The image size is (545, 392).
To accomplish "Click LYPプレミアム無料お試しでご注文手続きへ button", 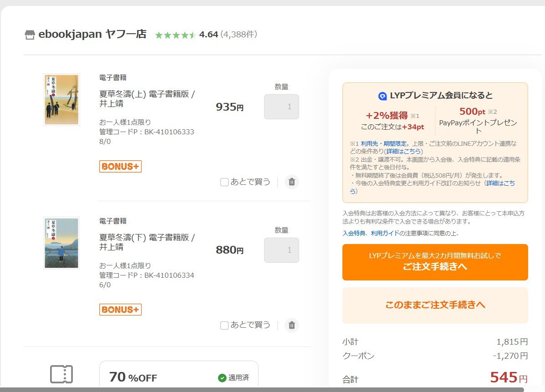I will pyautogui.click(x=435, y=262).
